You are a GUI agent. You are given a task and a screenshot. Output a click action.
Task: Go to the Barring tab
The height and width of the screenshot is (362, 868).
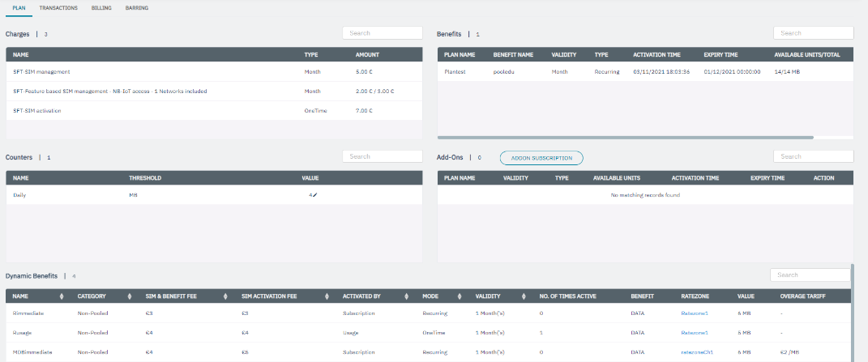pos(137,7)
